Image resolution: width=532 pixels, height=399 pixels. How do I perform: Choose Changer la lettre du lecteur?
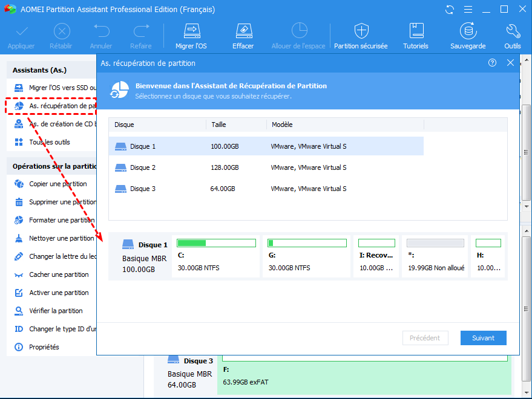click(55, 256)
